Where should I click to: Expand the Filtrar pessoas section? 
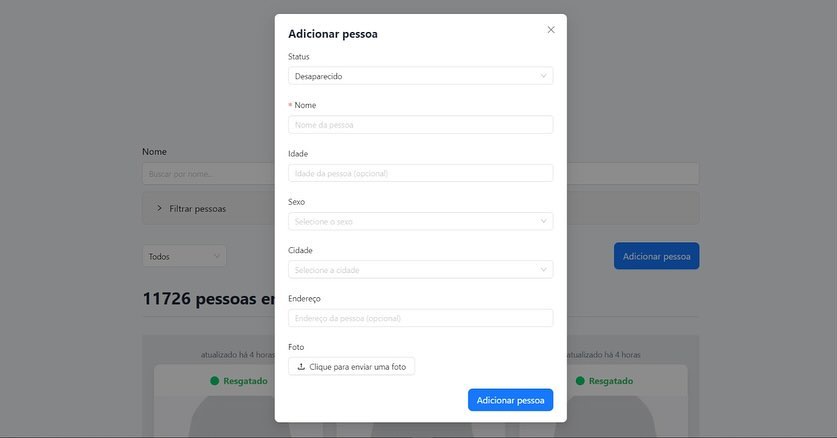(208, 209)
